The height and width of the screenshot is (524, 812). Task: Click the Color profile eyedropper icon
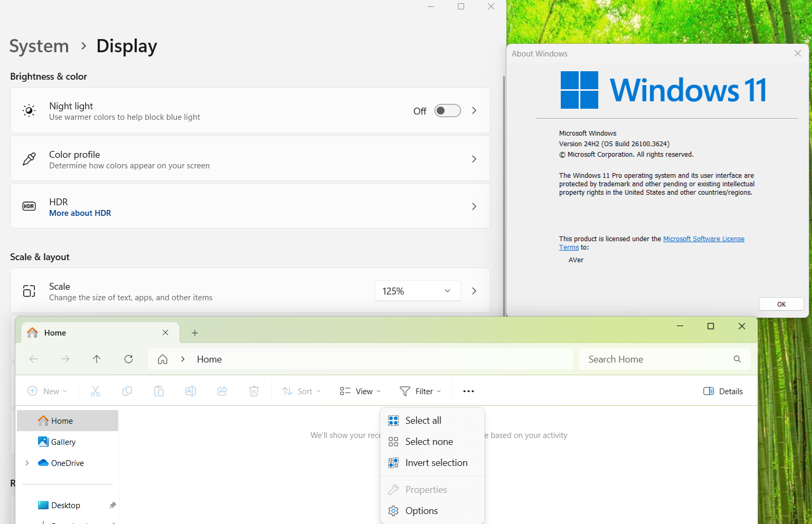coord(30,159)
